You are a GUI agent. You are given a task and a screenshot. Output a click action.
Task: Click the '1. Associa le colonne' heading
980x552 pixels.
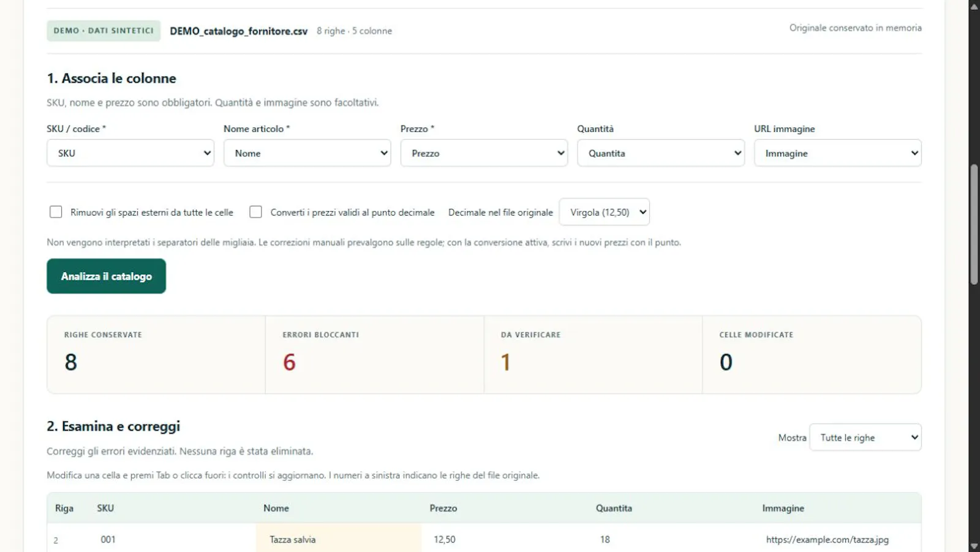(111, 78)
